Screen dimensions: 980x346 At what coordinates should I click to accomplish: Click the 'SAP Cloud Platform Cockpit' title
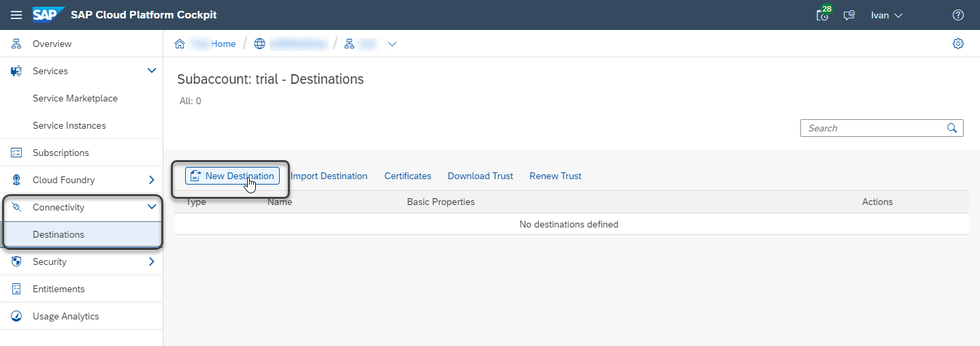(144, 14)
